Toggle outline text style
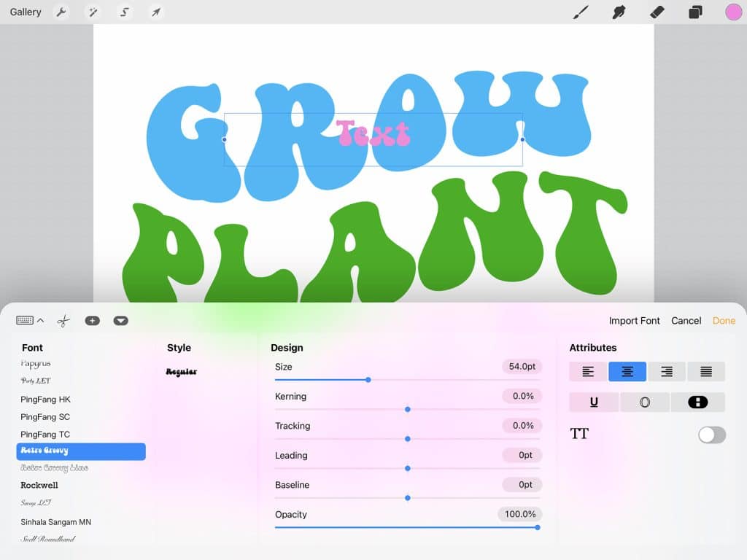 (x=645, y=402)
